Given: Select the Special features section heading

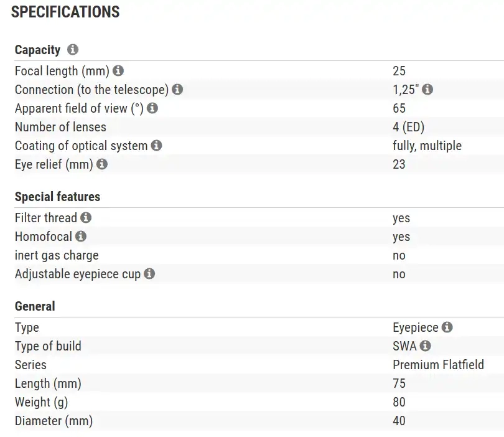Looking at the screenshot, I should click(57, 197).
